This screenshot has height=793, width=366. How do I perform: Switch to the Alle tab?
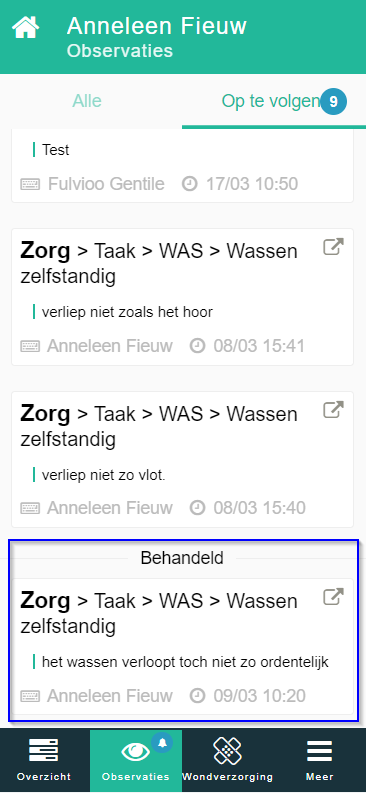(x=87, y=101)
